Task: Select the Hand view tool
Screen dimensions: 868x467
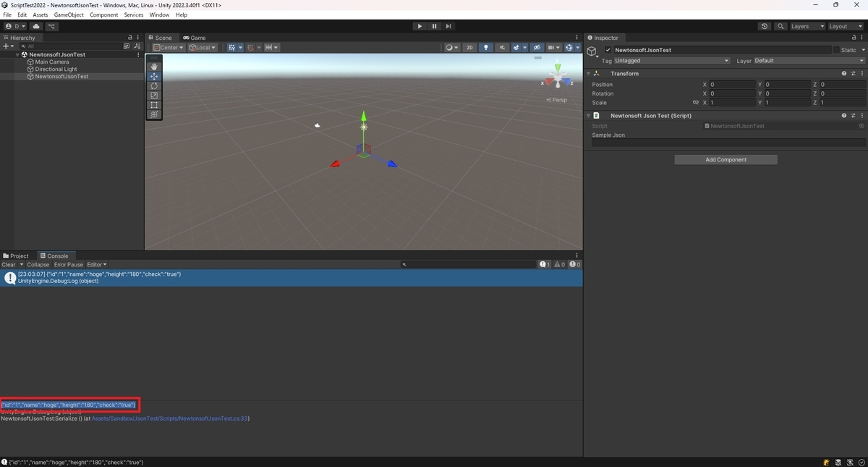Action: point(154,67)
